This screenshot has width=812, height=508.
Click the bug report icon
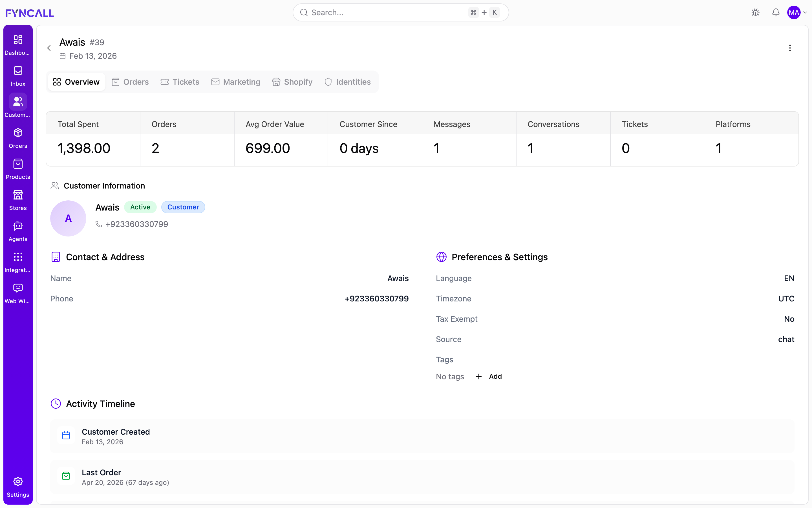click(756, 12)
